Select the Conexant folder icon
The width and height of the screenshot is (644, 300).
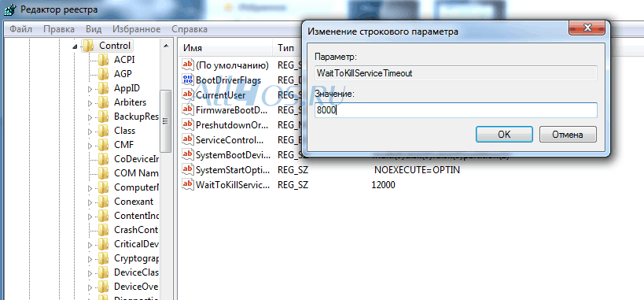103,202
